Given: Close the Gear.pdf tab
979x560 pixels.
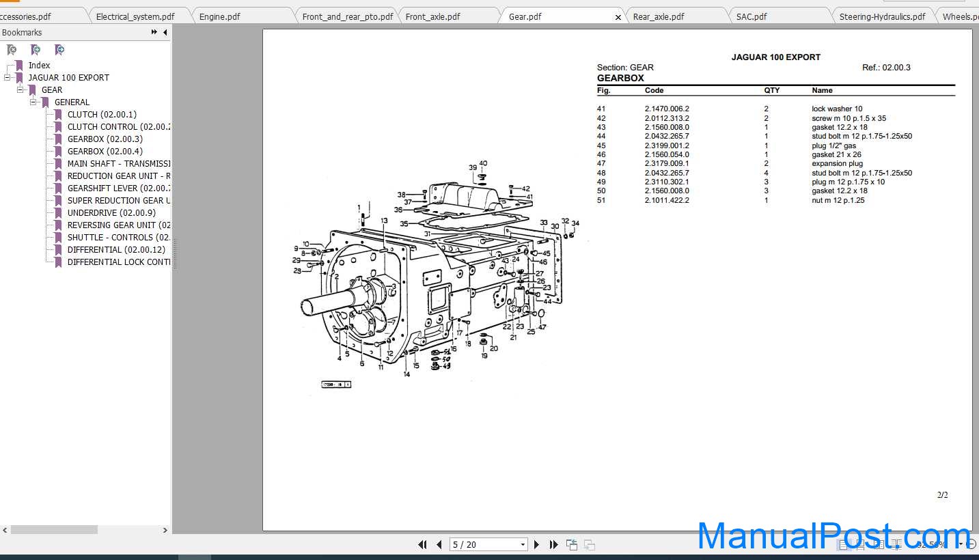Looking at the screenshot, I should coord(618,17).
